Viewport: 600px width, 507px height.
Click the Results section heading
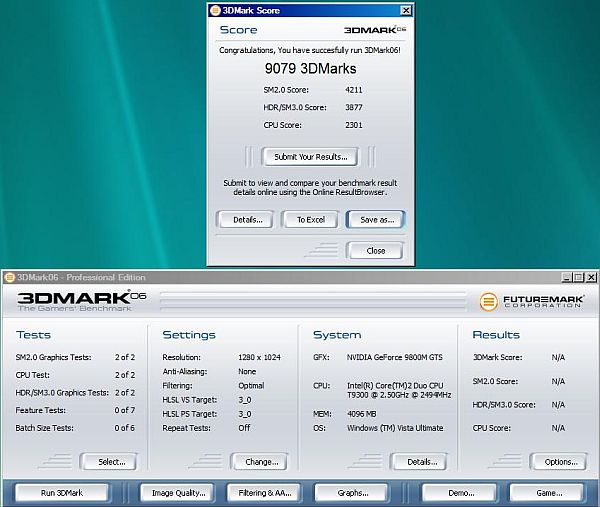click(496, 335)
